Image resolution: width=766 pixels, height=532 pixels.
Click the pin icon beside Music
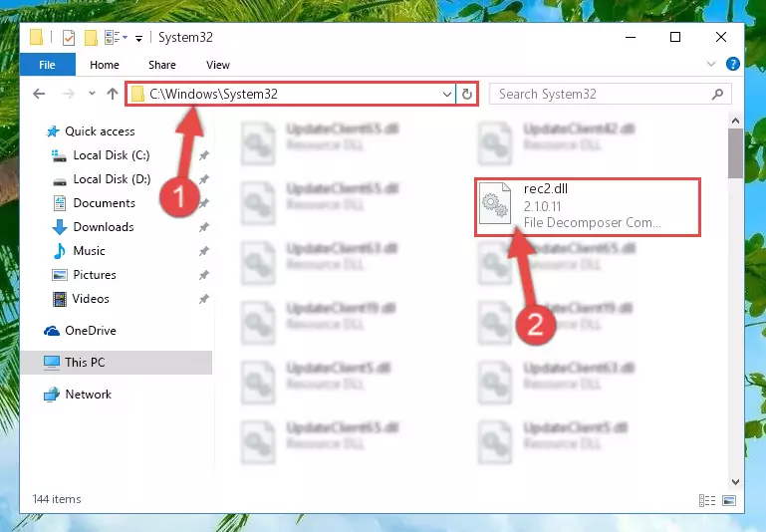204,251
